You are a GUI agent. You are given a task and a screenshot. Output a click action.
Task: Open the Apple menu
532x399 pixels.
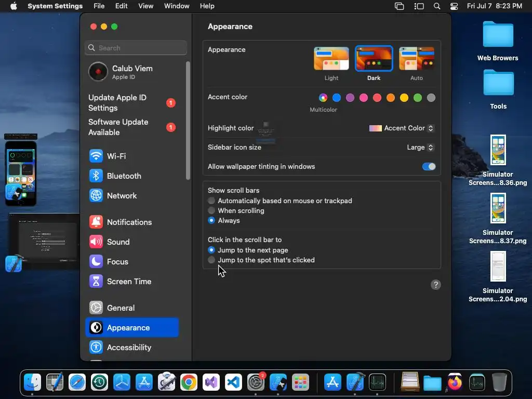click(x=14, y=6)
